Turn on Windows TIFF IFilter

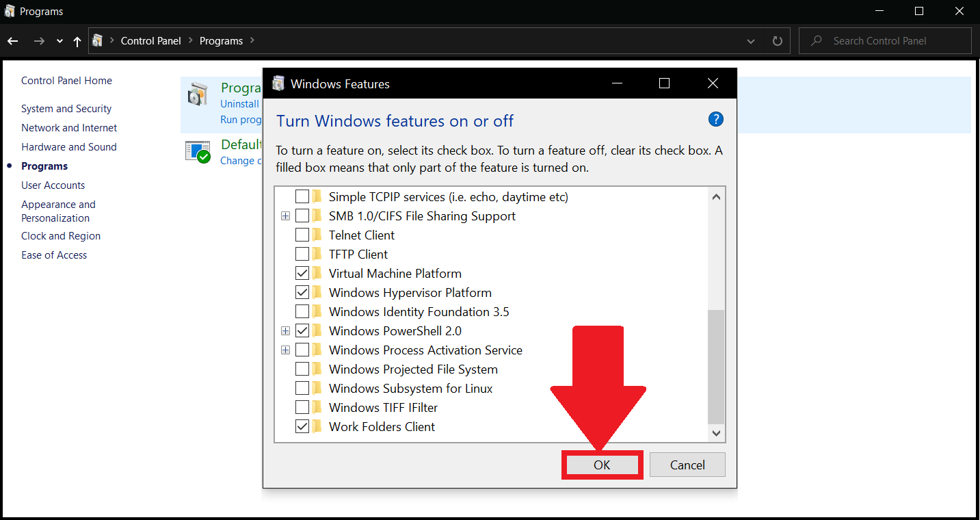[302, 408]
